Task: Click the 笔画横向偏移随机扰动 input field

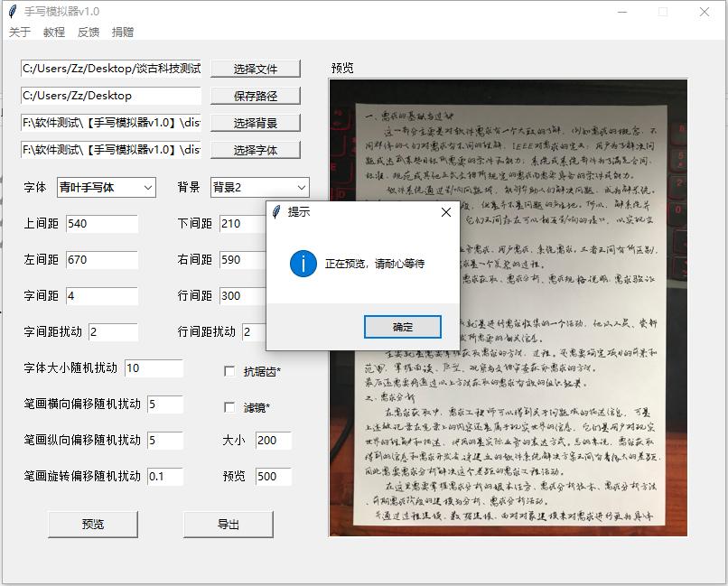Action: 164,405
